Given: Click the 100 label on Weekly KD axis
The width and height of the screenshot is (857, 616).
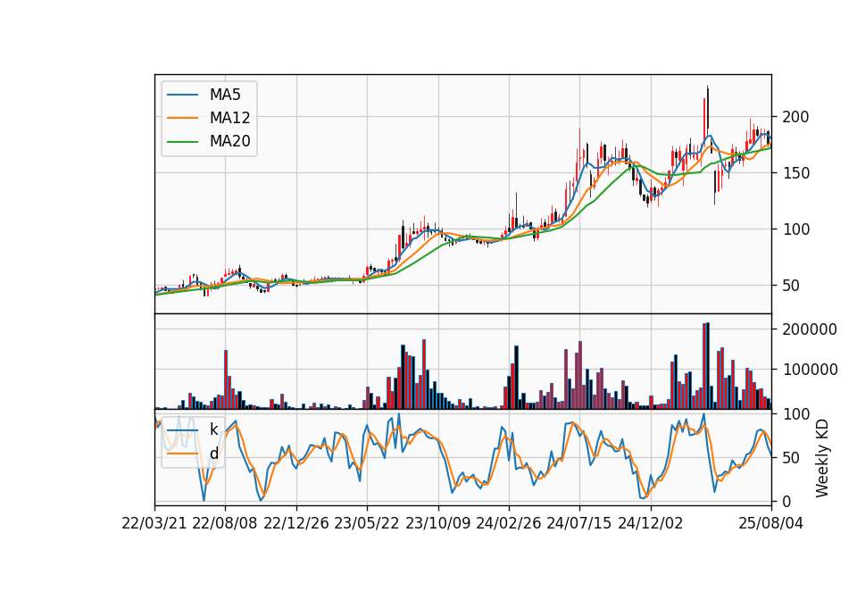Looking at the screenshot, I should [795, 414].
